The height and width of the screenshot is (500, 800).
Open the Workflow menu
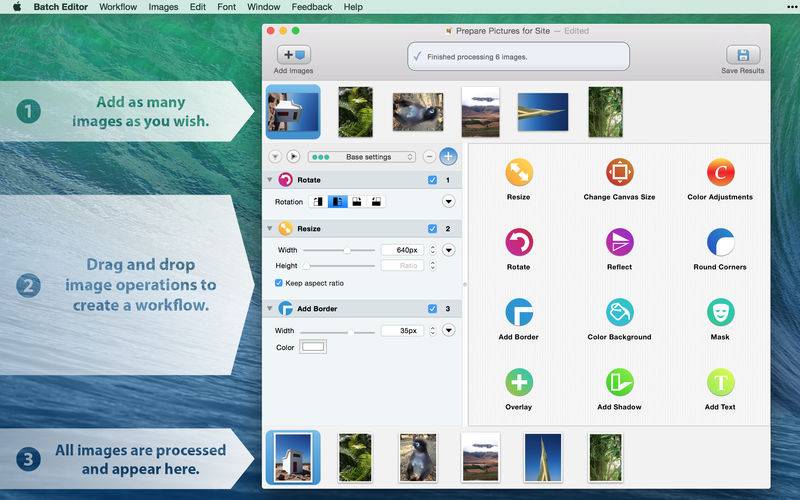click(x=118, y=7)
